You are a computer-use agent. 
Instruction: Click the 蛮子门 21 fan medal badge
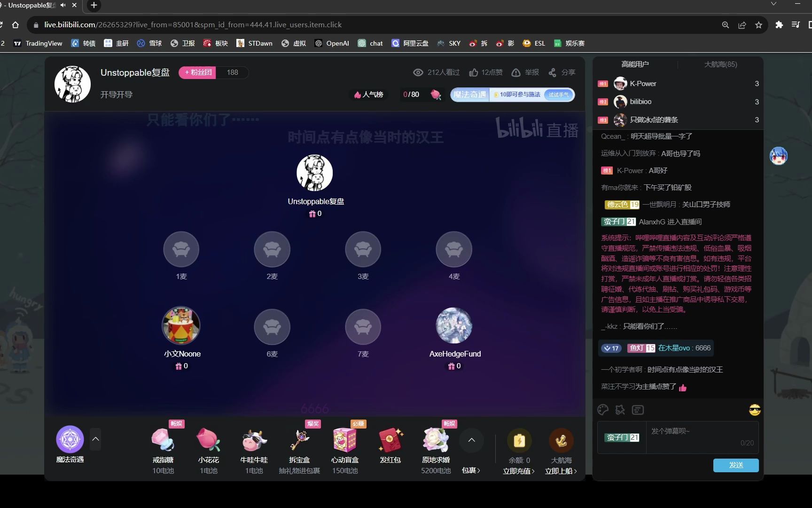point(622,437)
